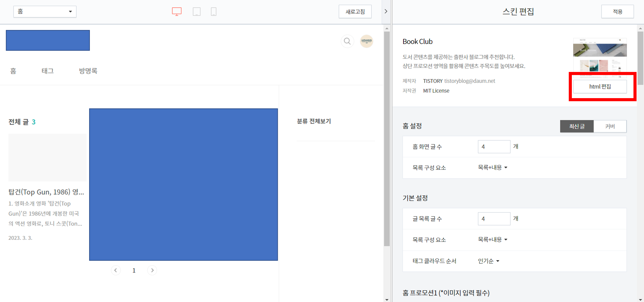The height and width of the screenshot is (302, 644).
Task: Refresh the preview with 새로고침
Action: [x=355, y=12]
